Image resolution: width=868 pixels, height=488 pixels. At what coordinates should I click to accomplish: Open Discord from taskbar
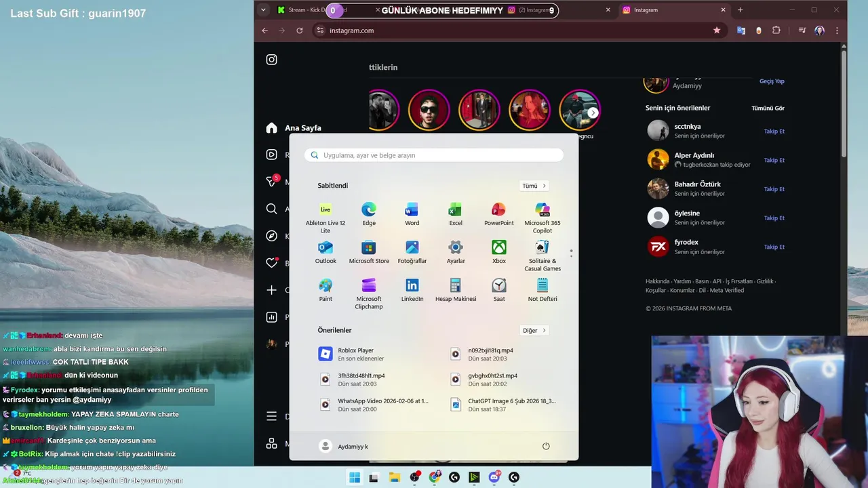[494, 478]
